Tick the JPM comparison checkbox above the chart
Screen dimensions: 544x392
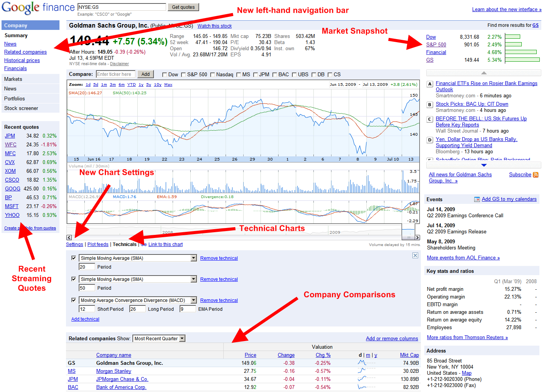tap(256, 75)
